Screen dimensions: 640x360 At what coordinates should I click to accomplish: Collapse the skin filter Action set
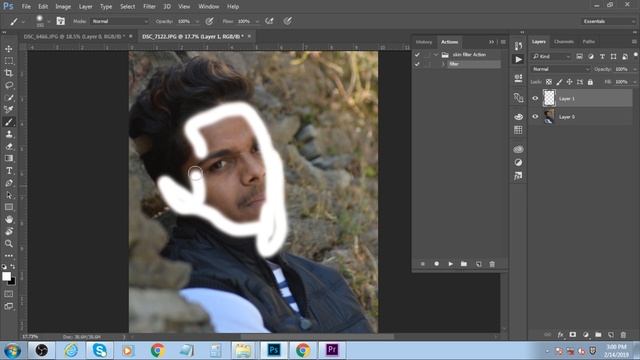(436, 55)
